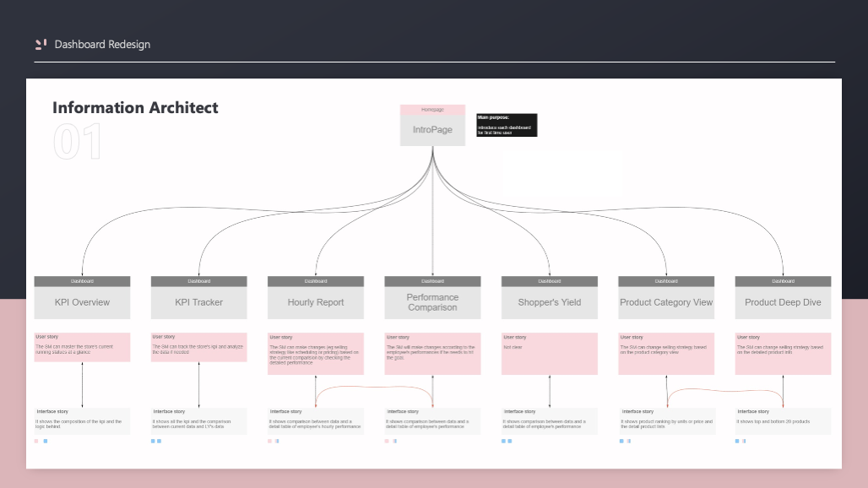Select the Product Deep Dive interface story card
Image resolution: width=868 pixels, height=488 pixels.
pyautogui.click(x=783, y=420)
